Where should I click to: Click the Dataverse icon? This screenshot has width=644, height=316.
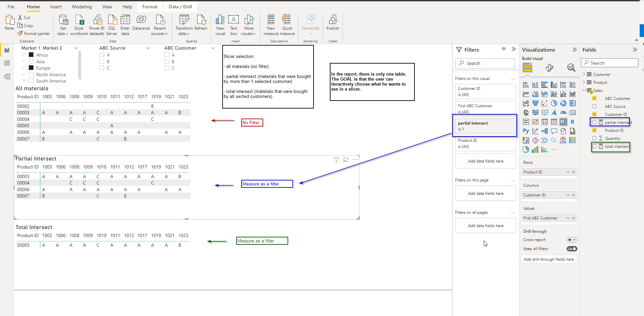[x=141, y=23]
